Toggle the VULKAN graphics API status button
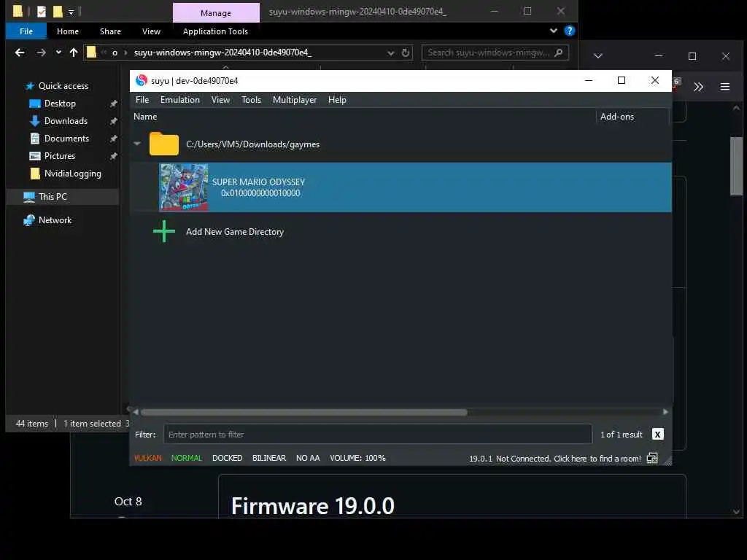Screen dimensions: 747x560 (x=147, y=458)
